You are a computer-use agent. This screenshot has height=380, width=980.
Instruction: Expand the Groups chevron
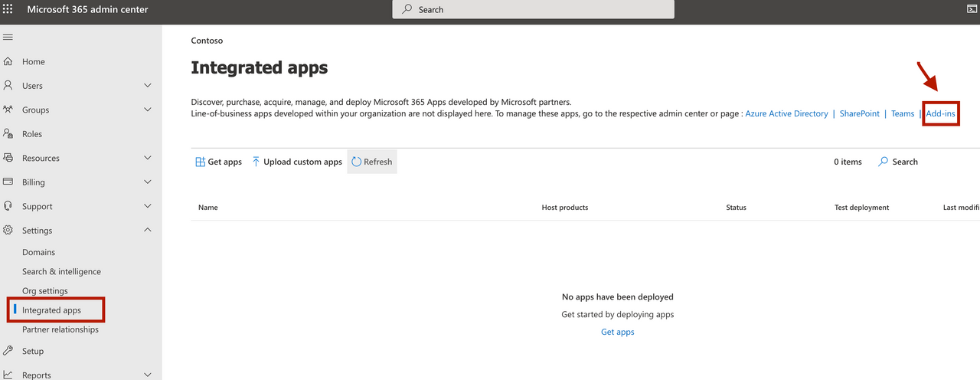pos(148,110)
